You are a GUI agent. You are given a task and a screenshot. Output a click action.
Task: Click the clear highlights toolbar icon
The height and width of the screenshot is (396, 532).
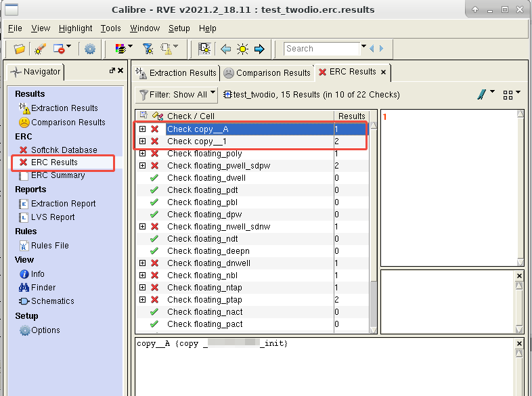pos(59,49)
